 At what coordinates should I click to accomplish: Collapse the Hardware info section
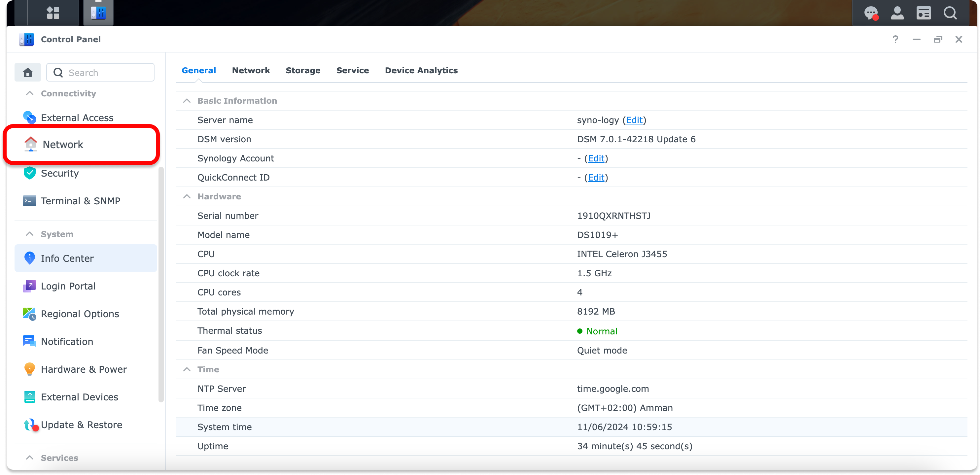tap(187, 196)
